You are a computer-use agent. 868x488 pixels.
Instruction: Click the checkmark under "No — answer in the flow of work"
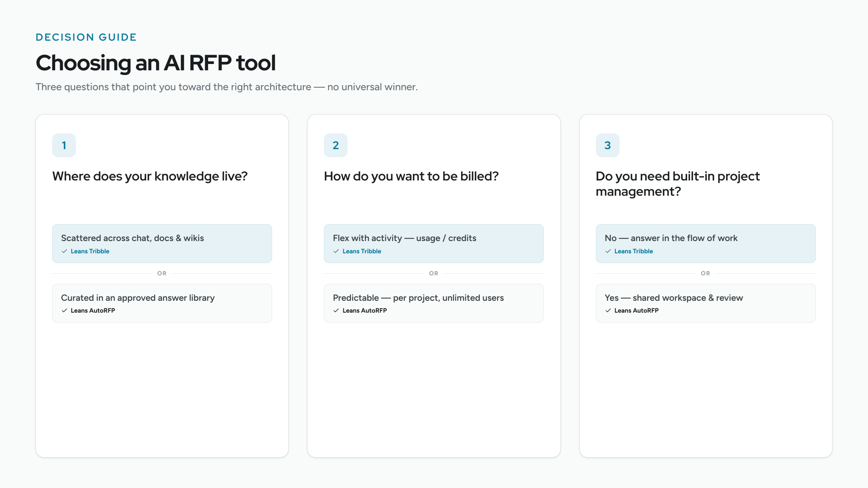coord(608,251)
